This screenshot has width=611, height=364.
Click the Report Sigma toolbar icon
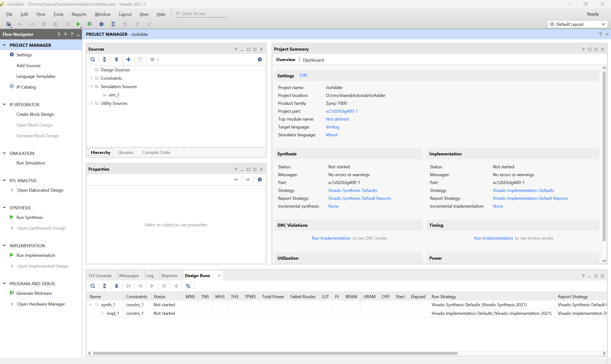pyautogui.click(x=113, y=24)
